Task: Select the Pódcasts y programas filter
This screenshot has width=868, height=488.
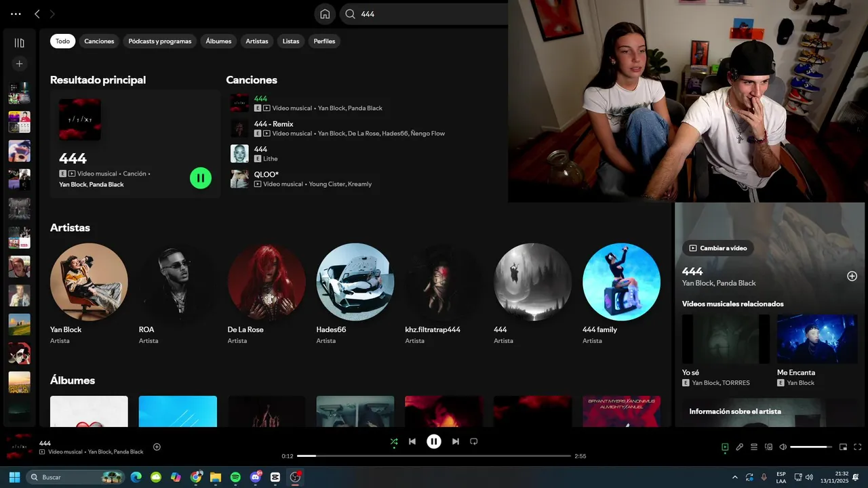Action: coord(160,41)
